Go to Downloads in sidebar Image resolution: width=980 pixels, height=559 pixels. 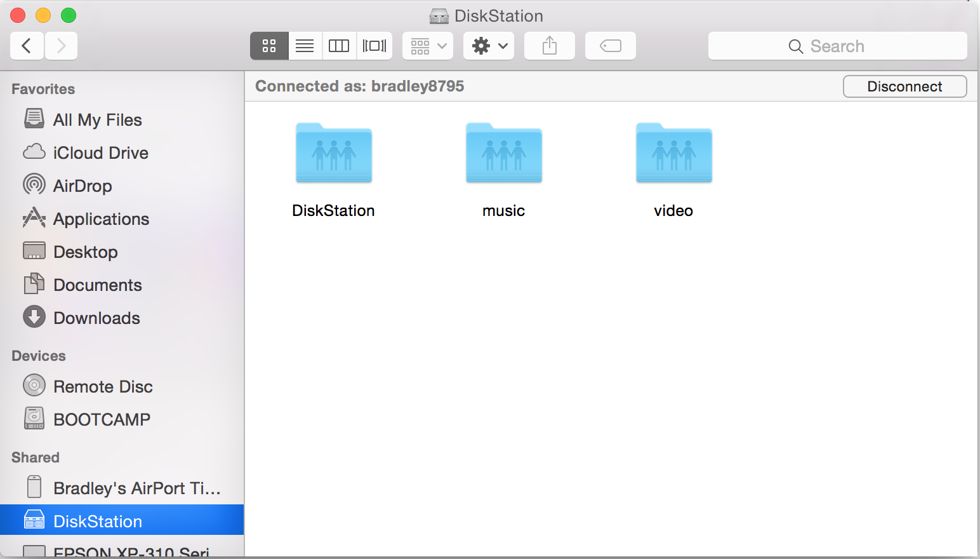(x=122, y=318)
